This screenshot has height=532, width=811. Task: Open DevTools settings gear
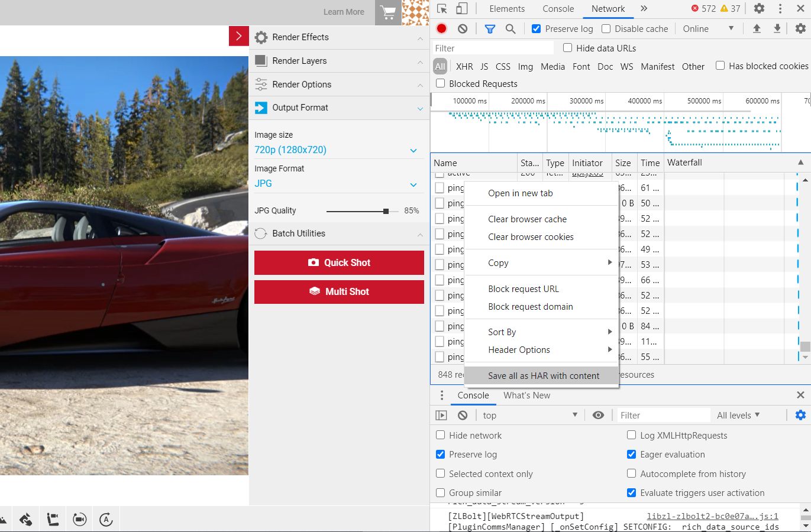point(759,8)
